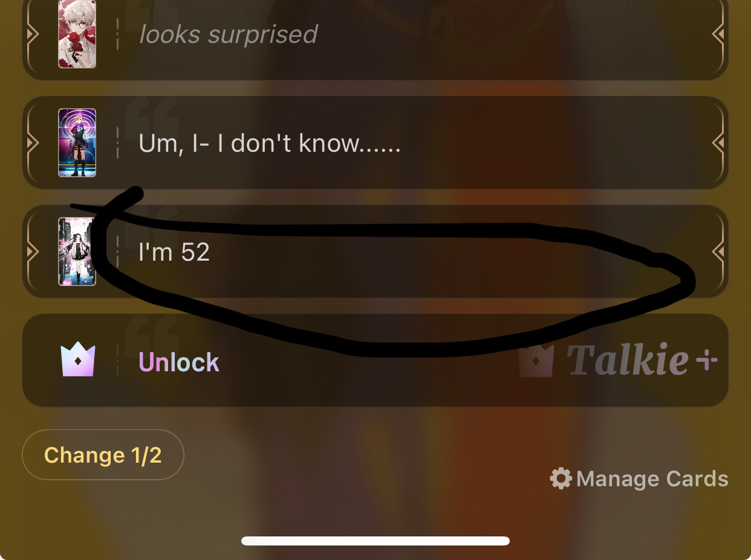Image resolution: width=751 pixels, height=560 pixels.
Task: Open Manage Cards gear icon
Action: [x=561, y=478]
